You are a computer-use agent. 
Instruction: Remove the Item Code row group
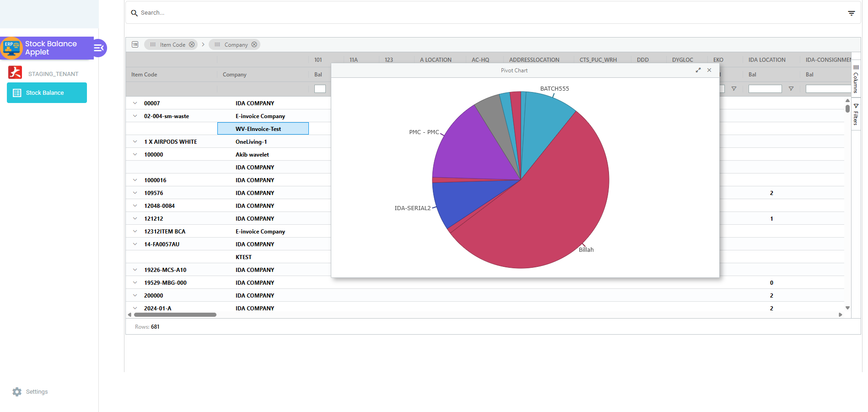pyautogui.click(x=192, y=44)
